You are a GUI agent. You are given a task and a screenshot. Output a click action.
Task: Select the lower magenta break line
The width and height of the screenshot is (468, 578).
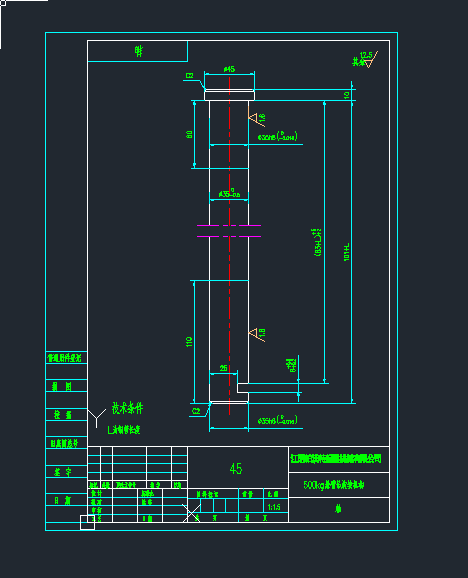[x=229, y=236]
